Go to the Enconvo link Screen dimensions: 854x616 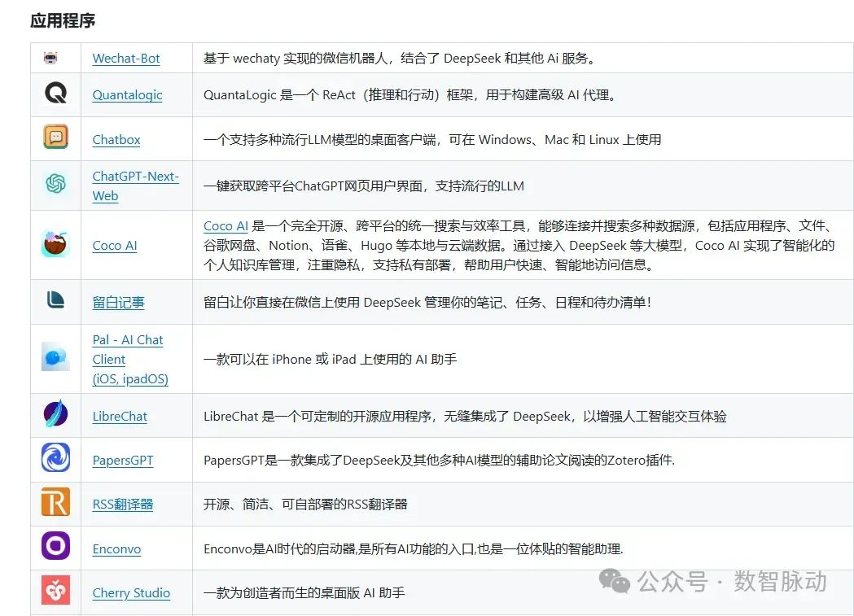point(116,549)
